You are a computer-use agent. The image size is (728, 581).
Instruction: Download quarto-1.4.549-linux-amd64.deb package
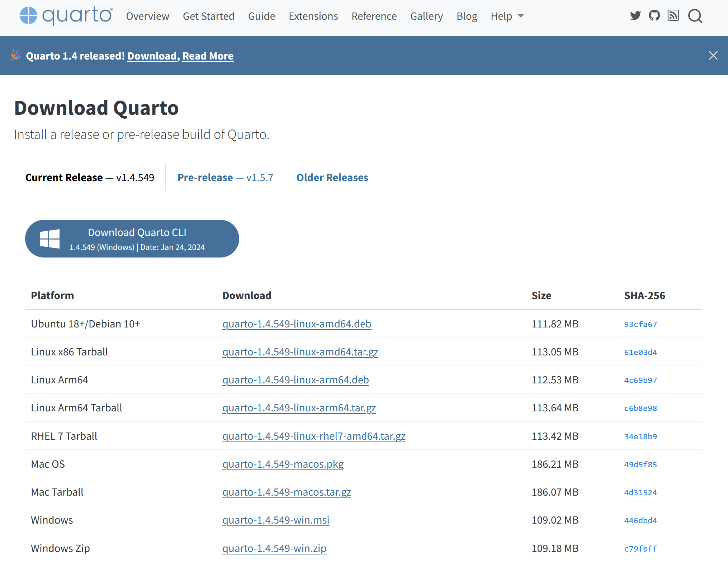(297, 324)
